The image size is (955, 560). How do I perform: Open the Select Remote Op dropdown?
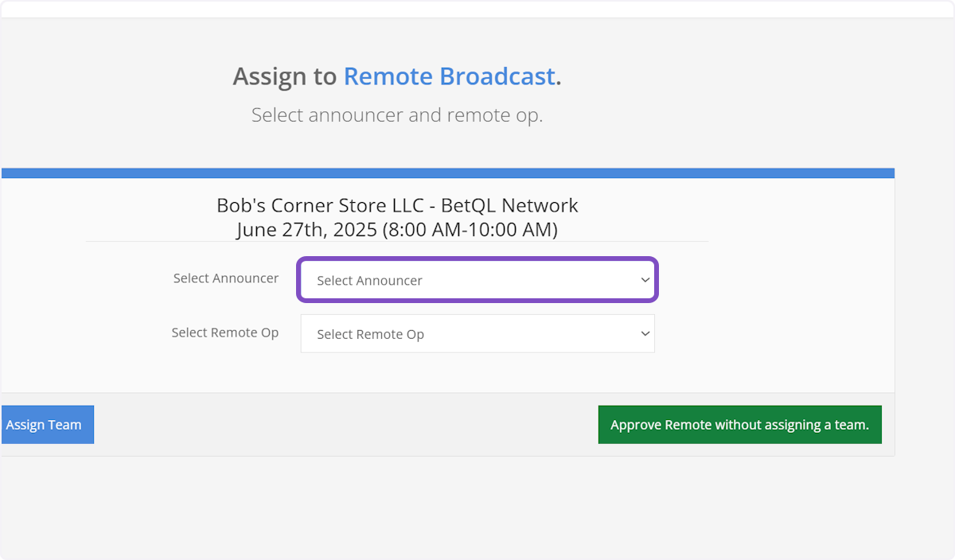[477, 334]
